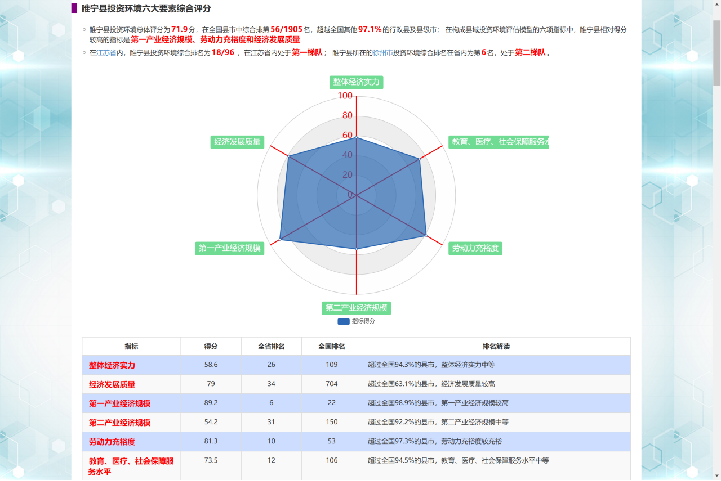The width and height of the screenshot is (721, 481).
Task: Click the 江苏省 link in the summary
Action: pos(106,53)
